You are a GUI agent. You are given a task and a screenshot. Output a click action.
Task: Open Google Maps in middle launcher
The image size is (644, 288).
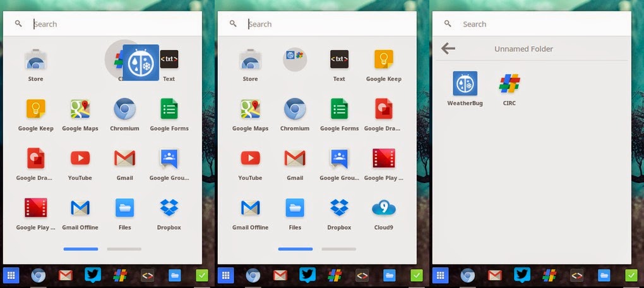[250, 109]
